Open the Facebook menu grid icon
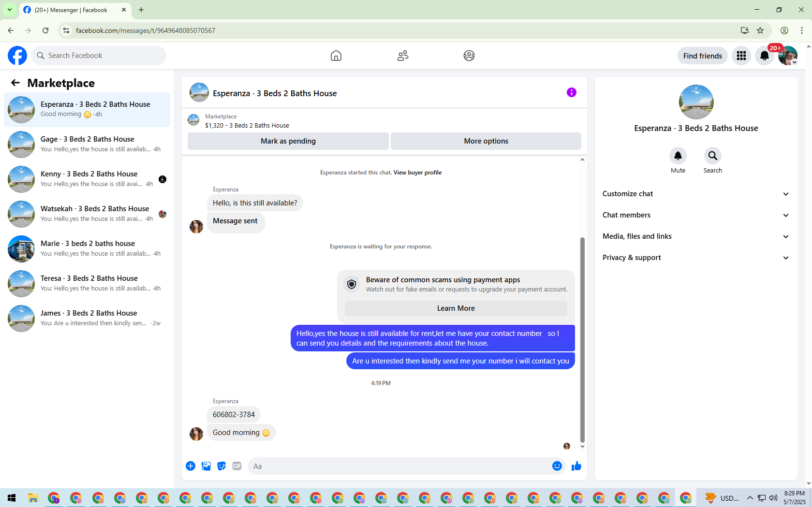Image resolution: width=812 pixels, height=507 pixels. pos(741,56)
